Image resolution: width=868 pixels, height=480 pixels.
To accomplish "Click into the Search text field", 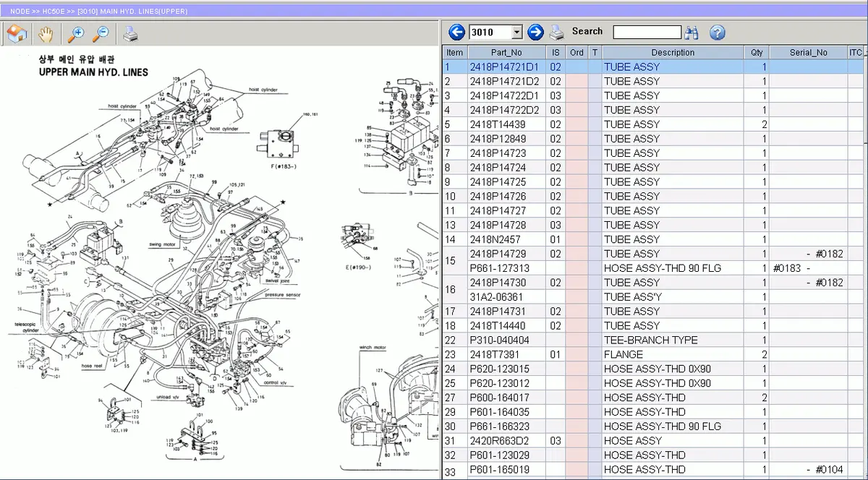I will [x=647, y=32].
